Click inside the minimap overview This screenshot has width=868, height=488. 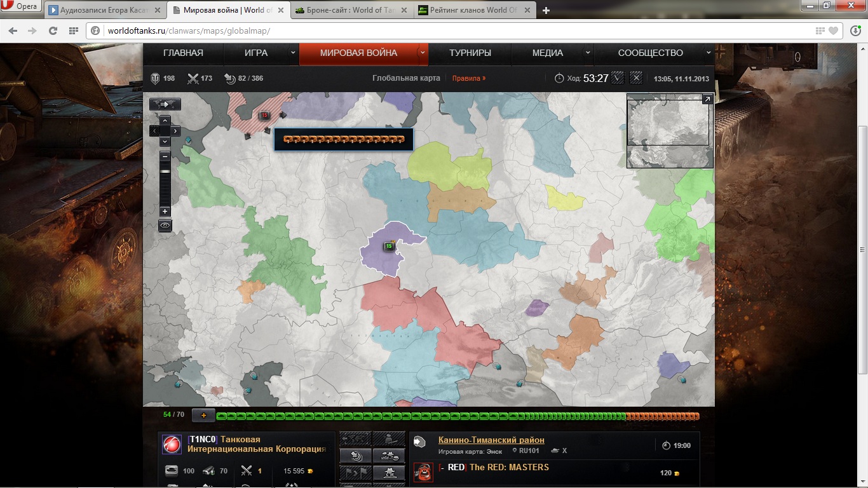[670, 131]
